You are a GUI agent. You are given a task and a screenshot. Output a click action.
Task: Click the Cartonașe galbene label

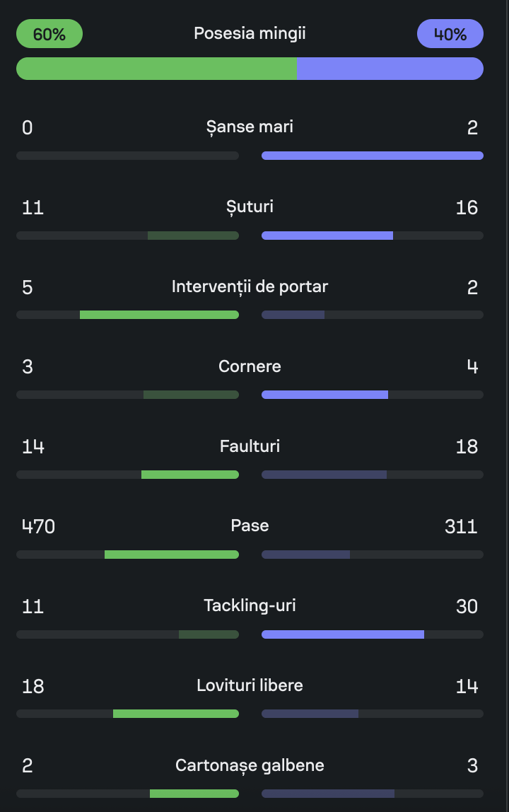click(250, 765)
